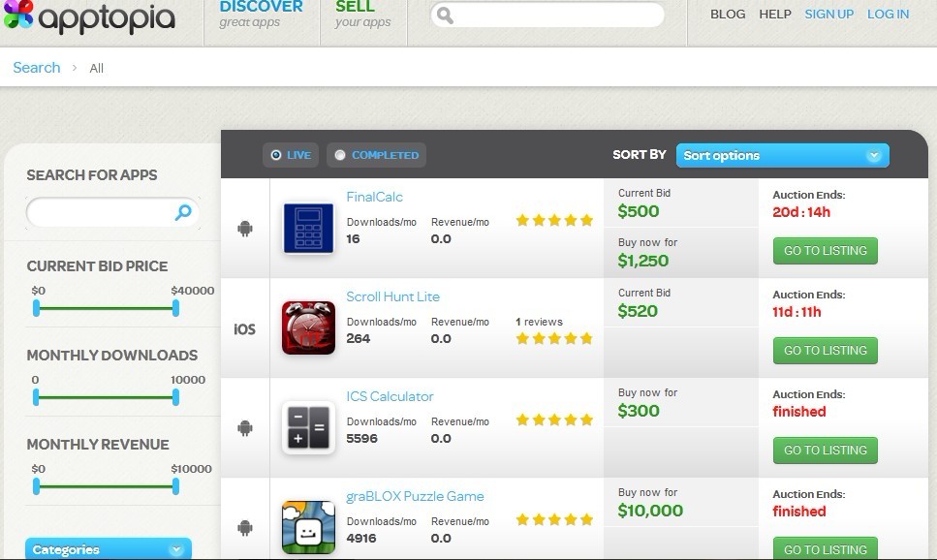Click GO TO LISTING for ICS Calculator

tap(826, 451)
